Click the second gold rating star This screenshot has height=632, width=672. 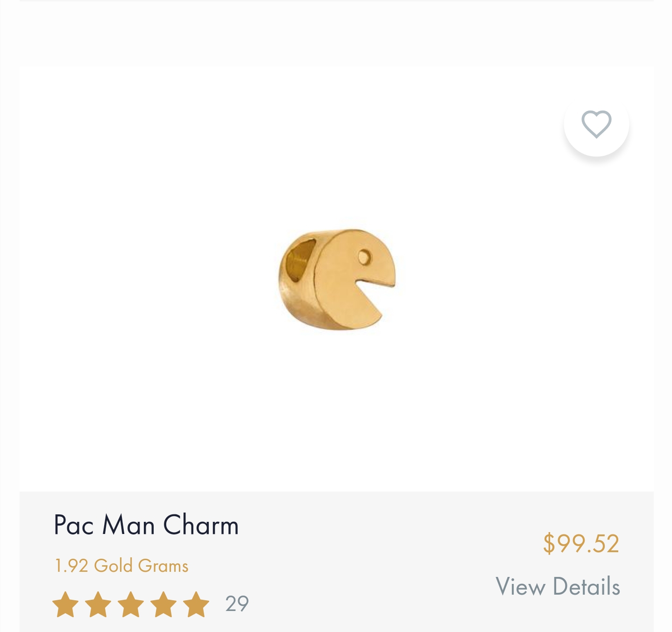[98, 604]
